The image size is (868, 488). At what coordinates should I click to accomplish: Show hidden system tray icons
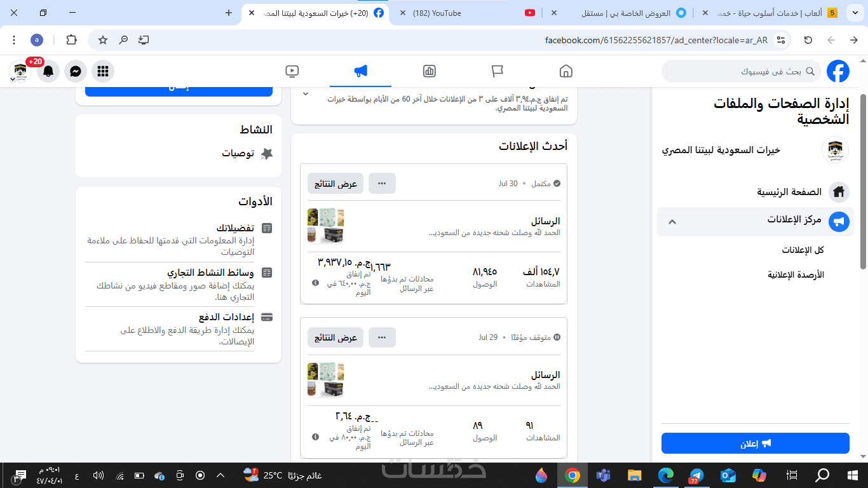tap(220, 475)
